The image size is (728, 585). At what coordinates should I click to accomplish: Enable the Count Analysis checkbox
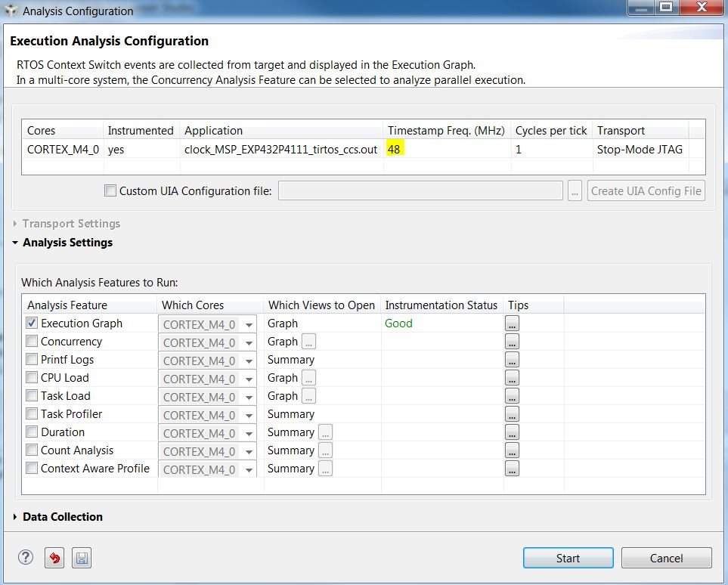[32, 450]
